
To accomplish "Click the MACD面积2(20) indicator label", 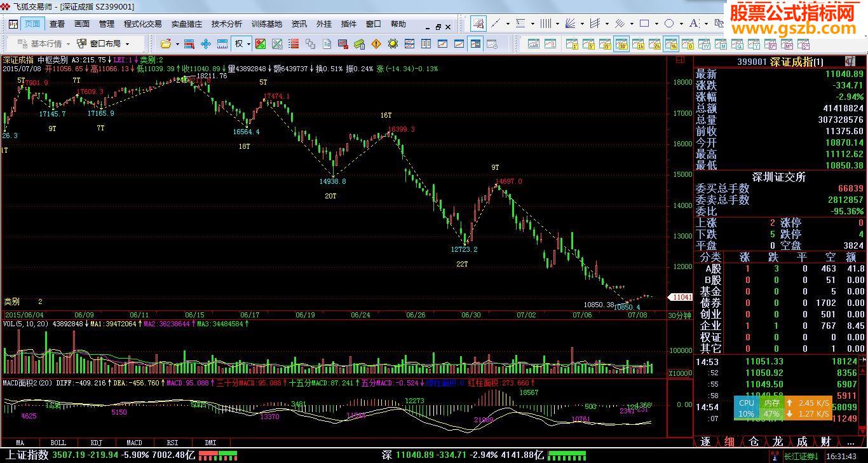I will (27, 384).
